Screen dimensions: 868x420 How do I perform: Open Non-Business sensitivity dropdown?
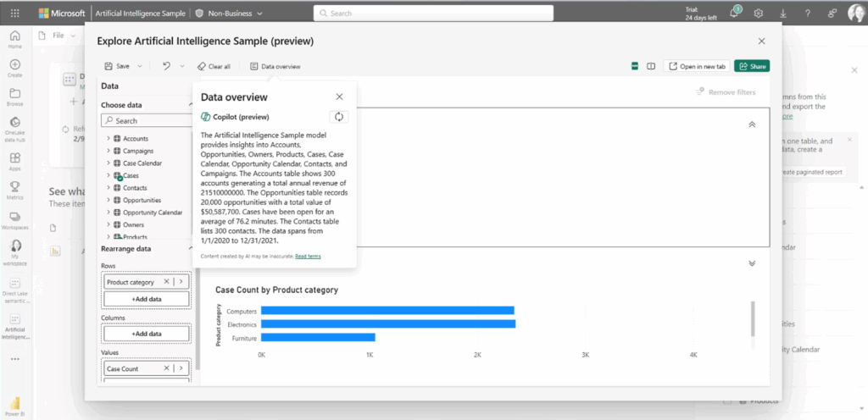[229, 14]
